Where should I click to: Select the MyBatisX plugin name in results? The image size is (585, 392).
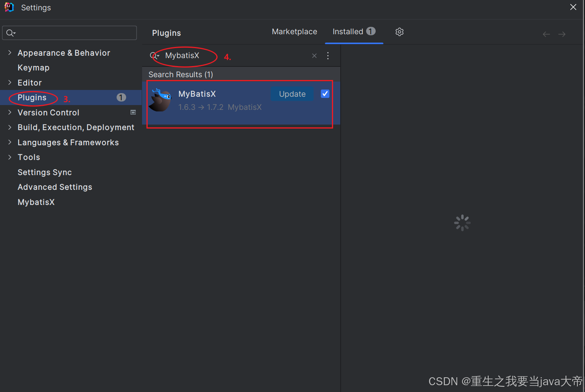pyautogui.click(x=197, y=94)
